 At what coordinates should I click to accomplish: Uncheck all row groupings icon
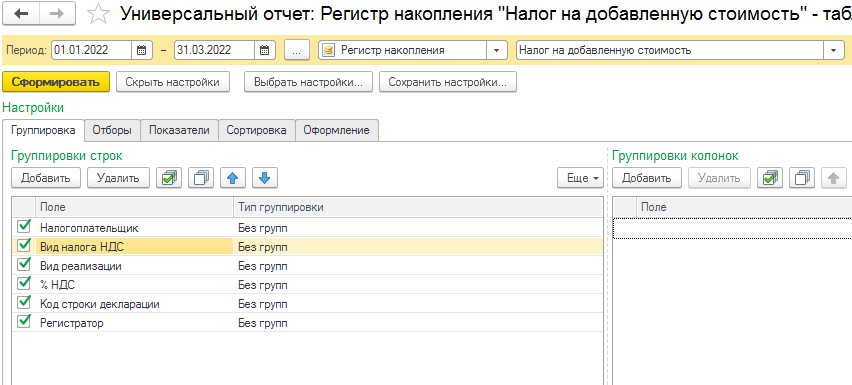click(201, 178)
